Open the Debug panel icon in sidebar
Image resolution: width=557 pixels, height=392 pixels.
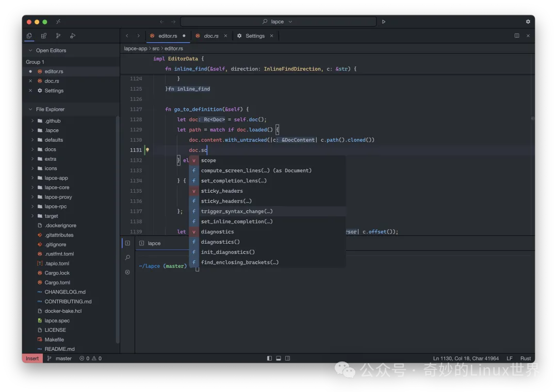tap(73, 36)
